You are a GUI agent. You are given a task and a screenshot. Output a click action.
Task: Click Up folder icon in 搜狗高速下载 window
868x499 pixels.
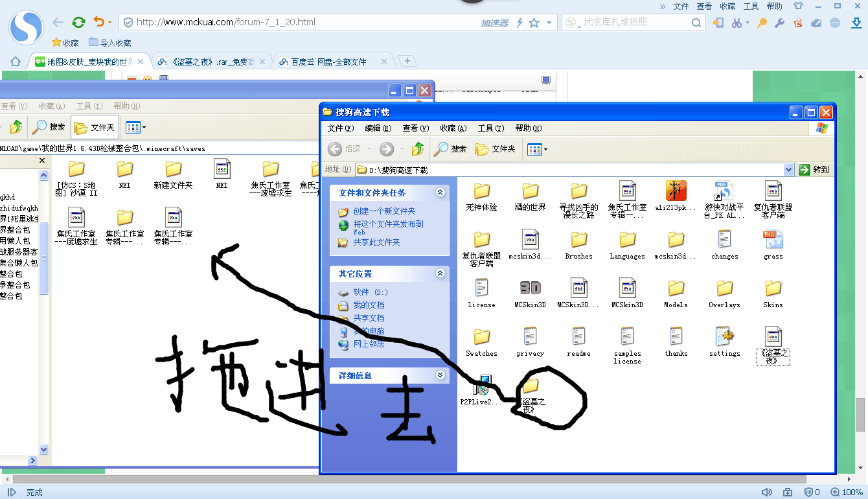[x=418, y=149]
